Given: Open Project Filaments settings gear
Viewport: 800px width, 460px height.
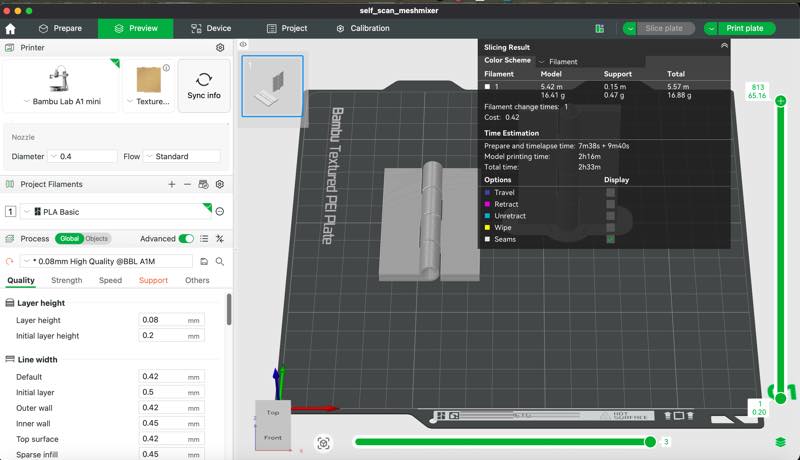Looking at the screenshot, I should [x=220, y=184].
